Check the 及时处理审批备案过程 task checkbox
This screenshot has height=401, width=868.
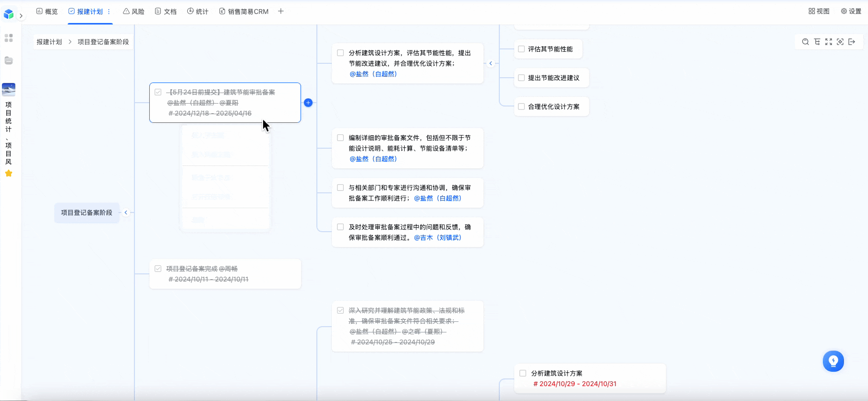tap(340, 227)
